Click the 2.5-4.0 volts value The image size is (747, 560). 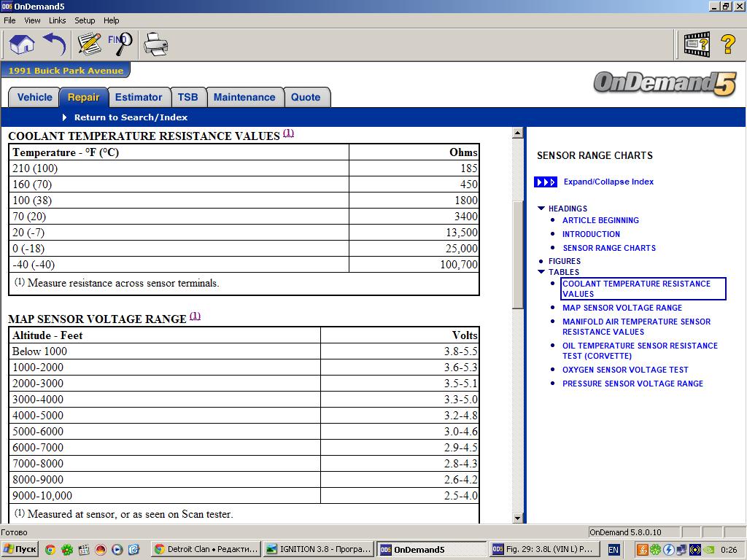(461, 496)
